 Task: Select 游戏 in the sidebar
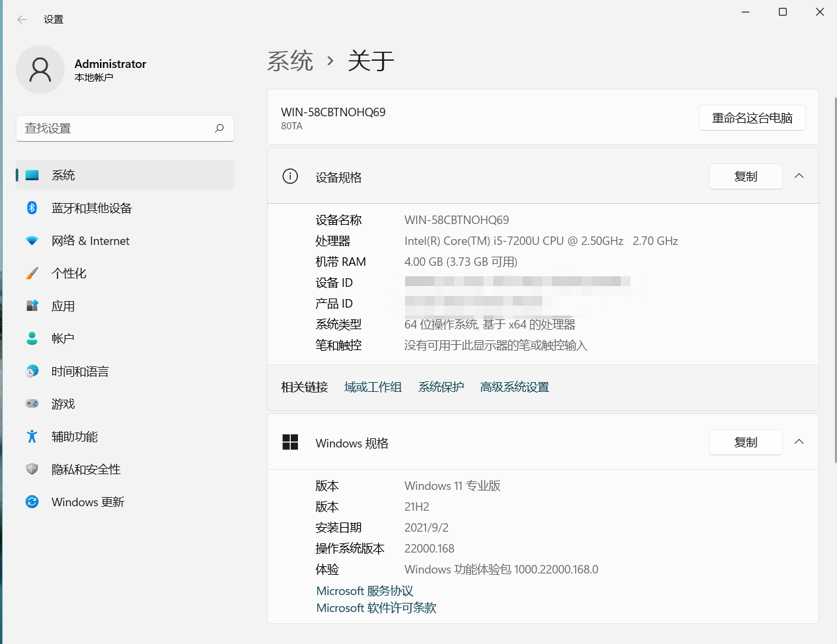[125, 404]
